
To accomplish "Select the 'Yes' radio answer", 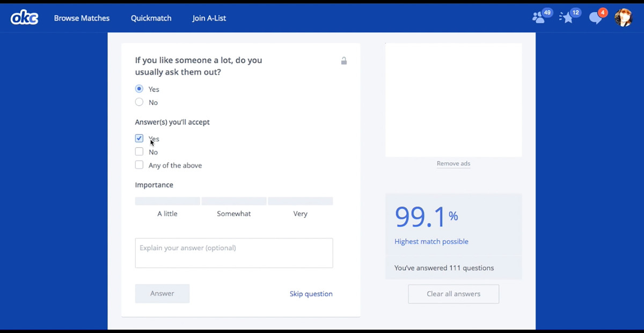I will 140,89.
